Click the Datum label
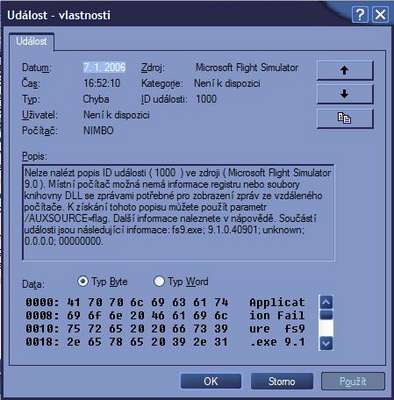The height and width of the screenshot is (400, 394). 37,68
